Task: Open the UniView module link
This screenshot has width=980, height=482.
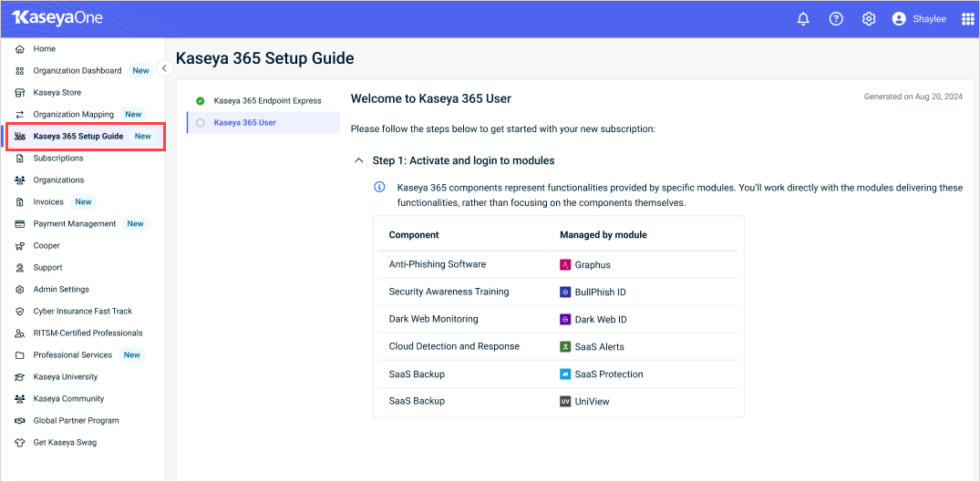Action: [x=592, y=402]
